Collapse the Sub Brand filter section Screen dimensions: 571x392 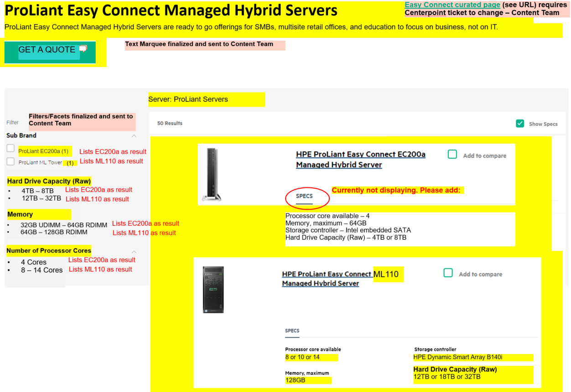pyautogui.click(x=134, y=136)
